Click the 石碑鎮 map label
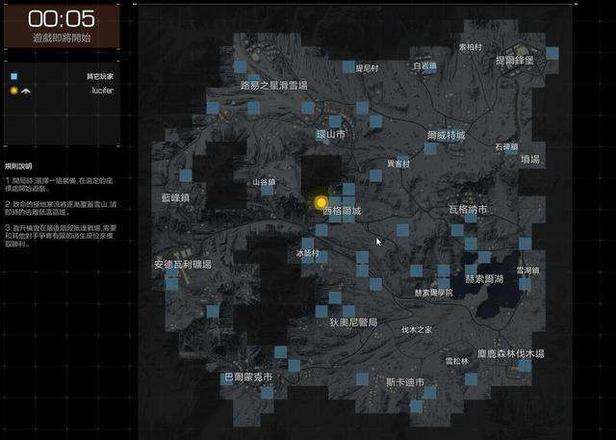The height and width of the screenshot is (440, 616). 507,147
